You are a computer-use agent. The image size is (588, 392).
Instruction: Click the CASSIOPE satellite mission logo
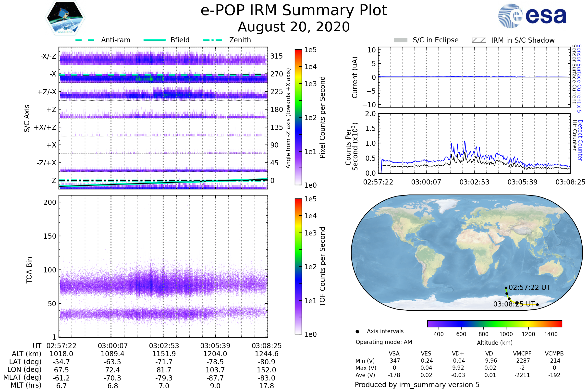pyautogui.click(x=65, y=18)
